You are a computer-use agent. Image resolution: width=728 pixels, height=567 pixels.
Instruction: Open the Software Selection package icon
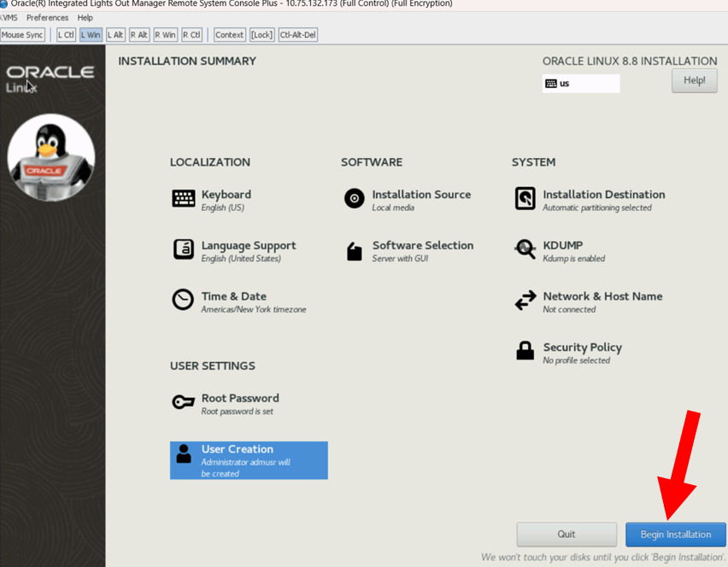[x=355, y=251]
